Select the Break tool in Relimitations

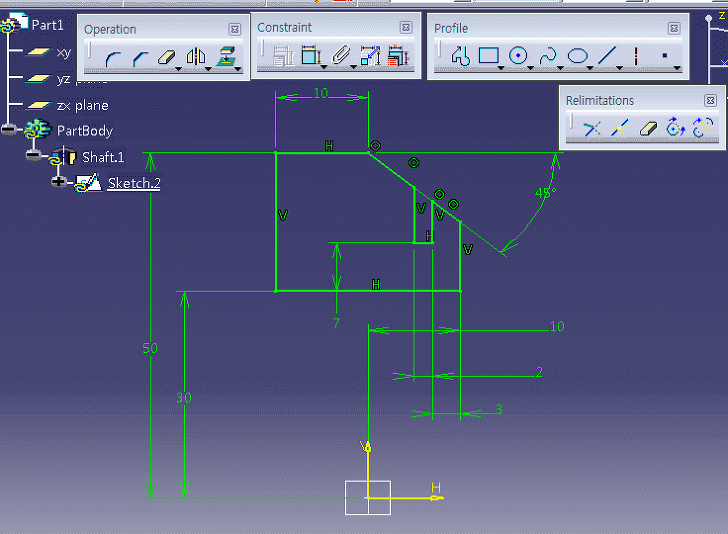point(619,128)
